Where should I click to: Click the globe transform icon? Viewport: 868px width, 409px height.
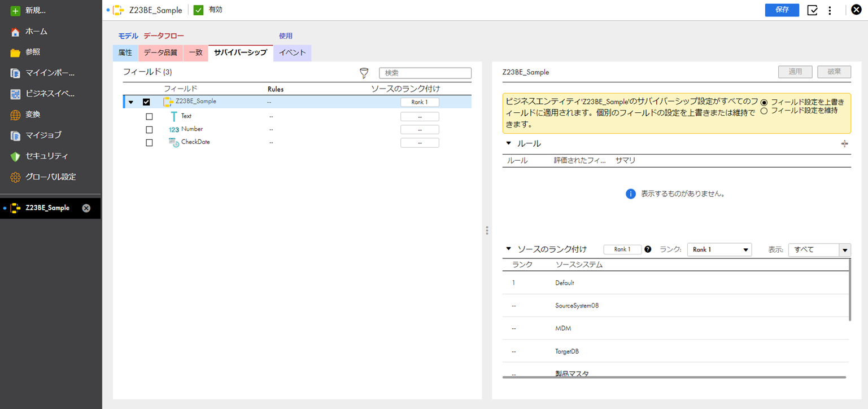tap(15, 115)
